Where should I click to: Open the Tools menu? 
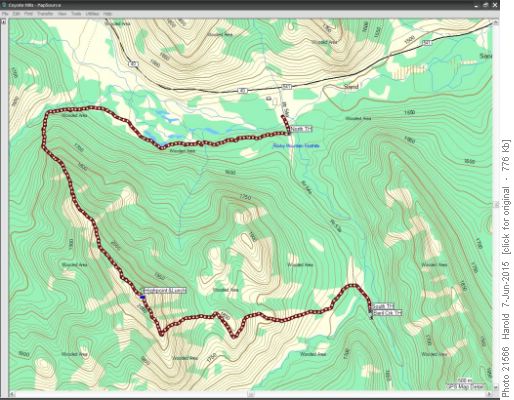point(76,14)
